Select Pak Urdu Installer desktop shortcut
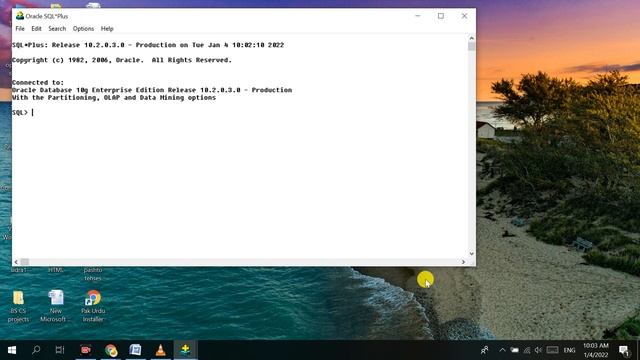Image resolution: width=640 pixels, height=360 pixels. pyautogui.click(x=93, y=307)
